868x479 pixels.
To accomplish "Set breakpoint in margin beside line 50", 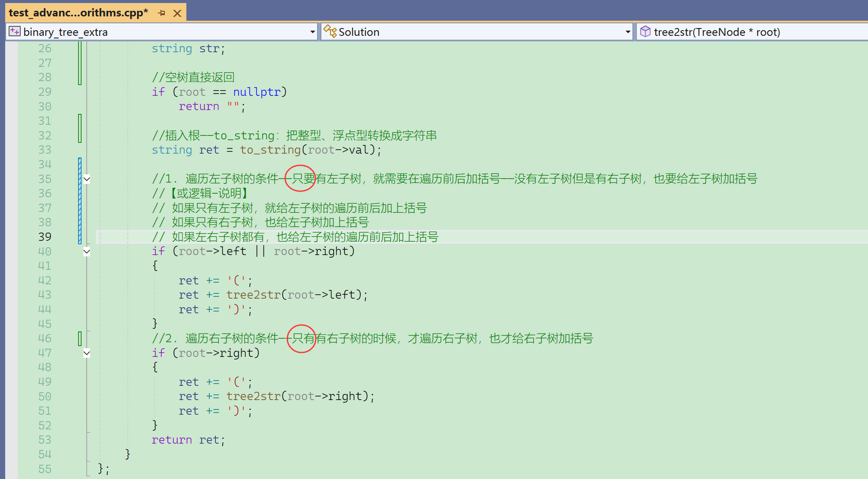I will point(11,396).
